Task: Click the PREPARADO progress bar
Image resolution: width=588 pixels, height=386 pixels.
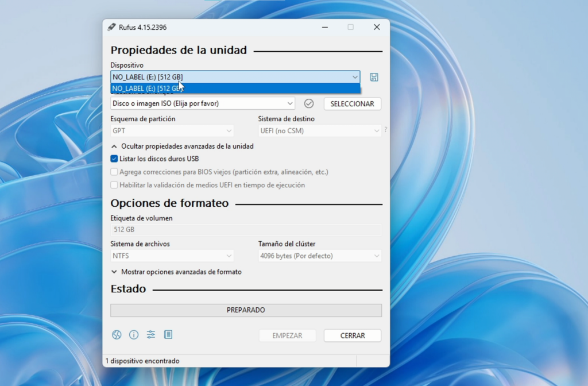Action: pyautogui.click(x=246, y=310)
